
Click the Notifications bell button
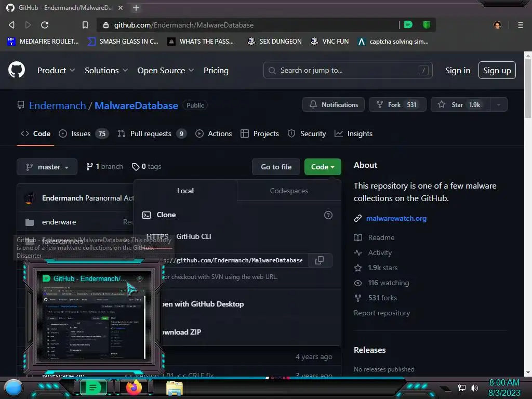(x=333, y=104)
